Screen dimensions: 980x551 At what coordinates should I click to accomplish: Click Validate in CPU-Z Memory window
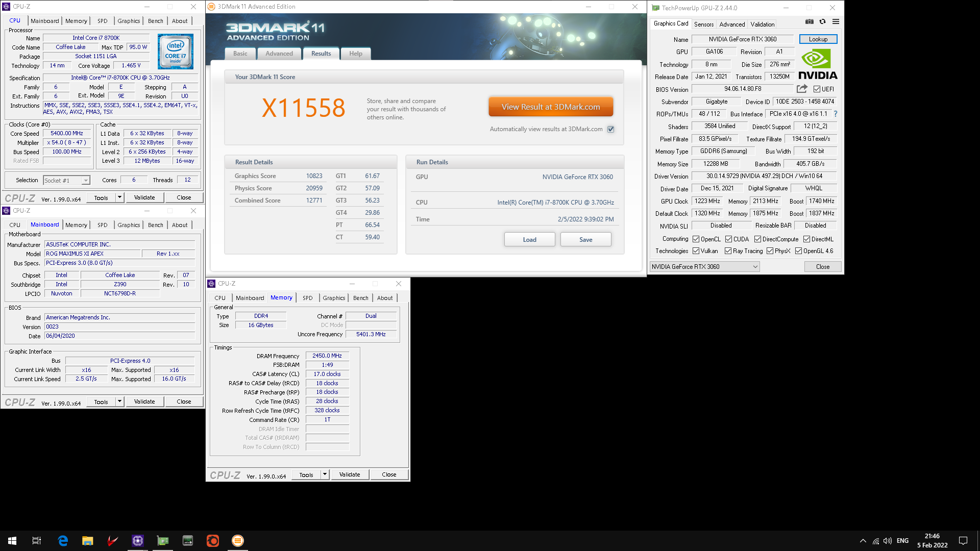point(350,474)
